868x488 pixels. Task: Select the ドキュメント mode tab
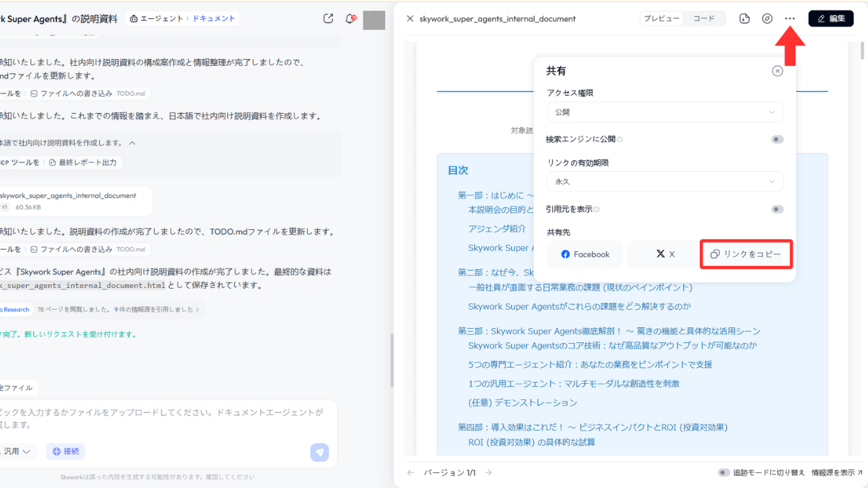[x=214, y=19]
